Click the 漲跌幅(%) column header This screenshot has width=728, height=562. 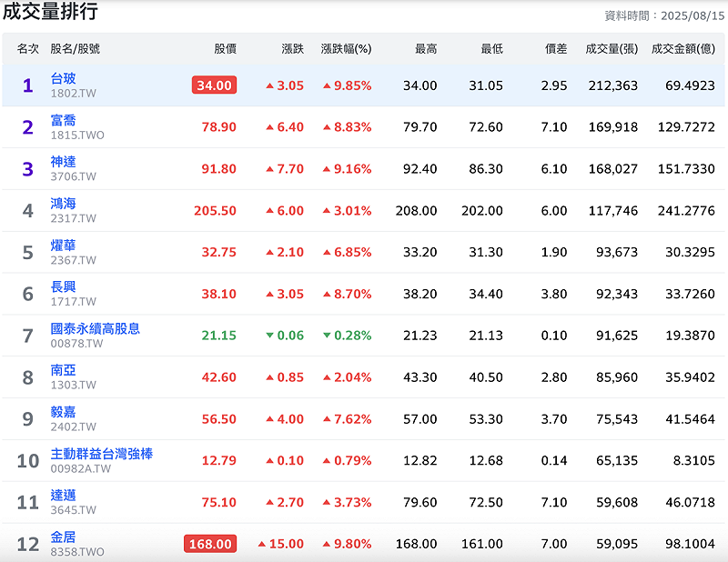tap(346, 49)
